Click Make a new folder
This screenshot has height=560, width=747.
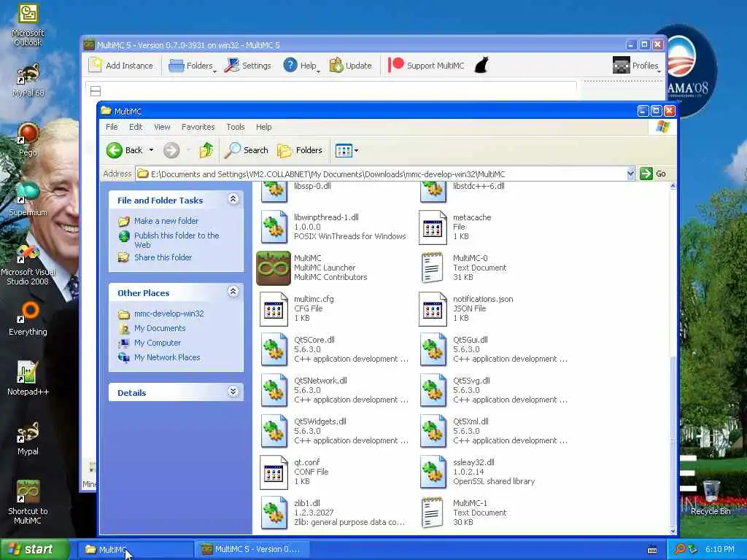coord(166,221)
